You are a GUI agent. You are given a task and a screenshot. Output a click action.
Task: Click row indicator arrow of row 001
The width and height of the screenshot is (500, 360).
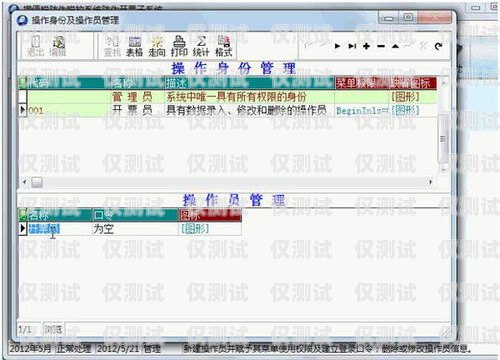tap(23, 110)
